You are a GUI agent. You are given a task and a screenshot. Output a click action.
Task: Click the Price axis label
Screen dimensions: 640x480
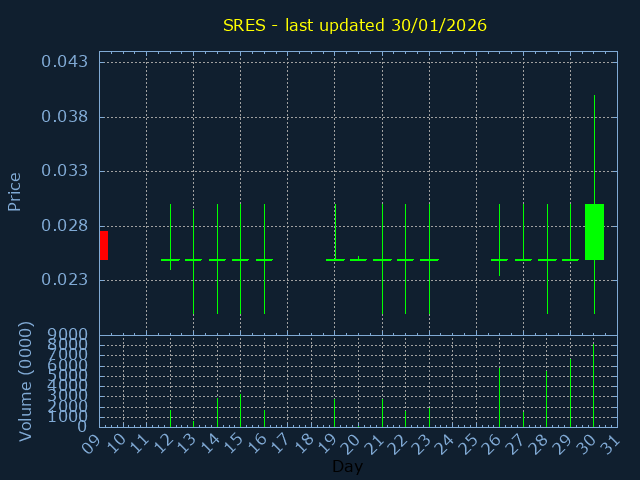click(15, 191)
